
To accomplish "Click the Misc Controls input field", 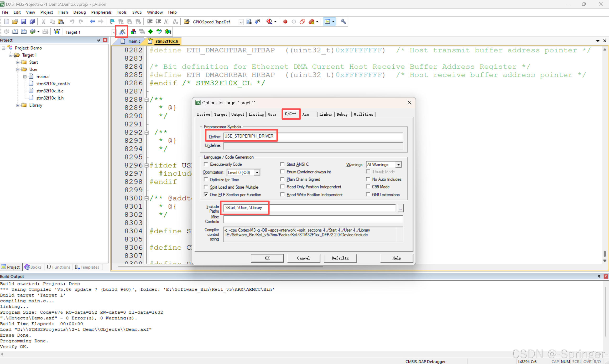I will pyautogui.click(x=313, y=219).
